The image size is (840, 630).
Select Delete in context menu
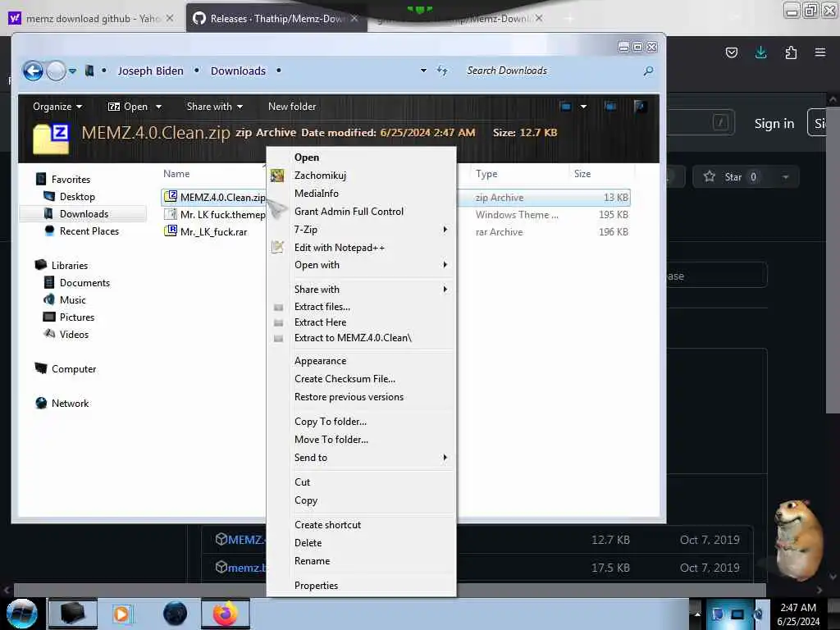coord(308,543)
